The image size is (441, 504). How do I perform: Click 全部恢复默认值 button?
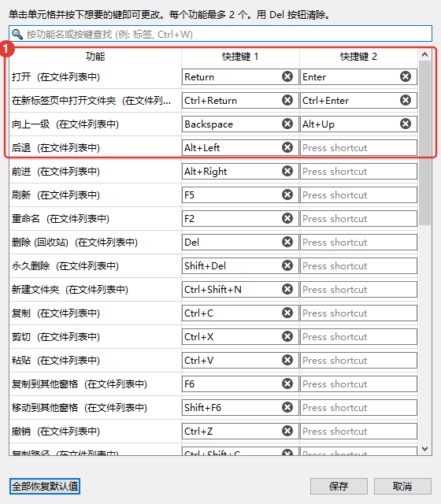(x=45, y=487)
